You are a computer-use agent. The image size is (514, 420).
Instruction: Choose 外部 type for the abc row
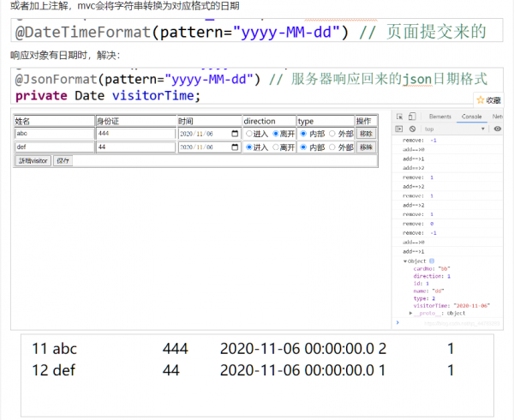click(x=332, y=134)
